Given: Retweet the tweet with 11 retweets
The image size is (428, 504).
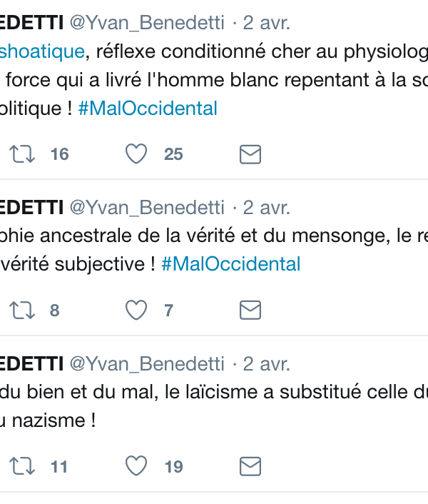Looking at the screenshot, I should (x=24, y=467).
